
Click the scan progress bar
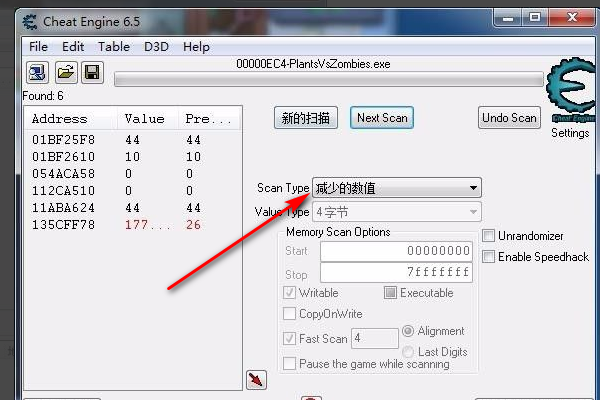tap(329, 79)
